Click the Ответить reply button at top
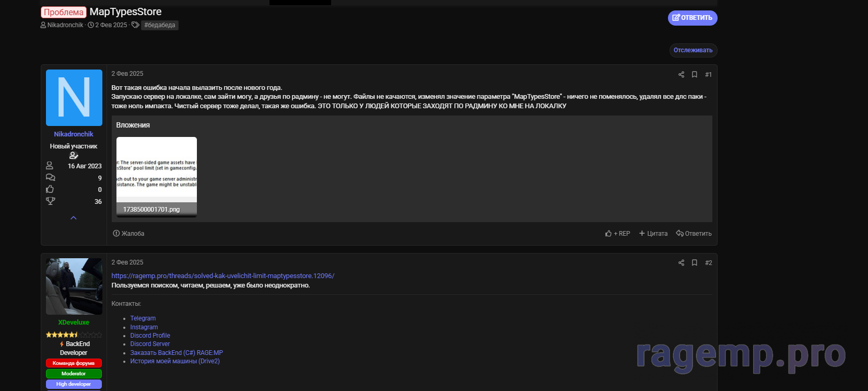This screenshot has height=391, width=868. (x=692, y=18)
